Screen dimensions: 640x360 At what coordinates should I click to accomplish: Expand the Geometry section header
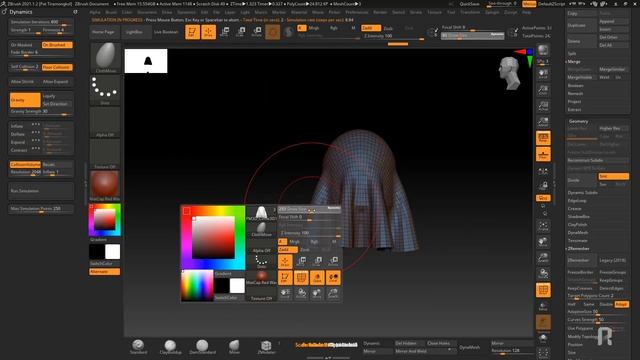(578, 121)
